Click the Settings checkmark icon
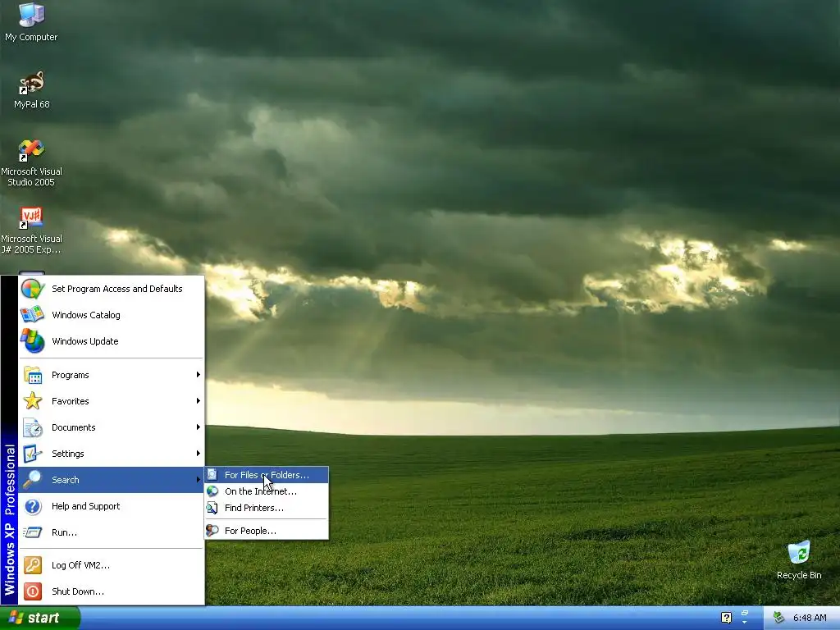This screenshot has width=840, height=630. click(x=33, y=454)
